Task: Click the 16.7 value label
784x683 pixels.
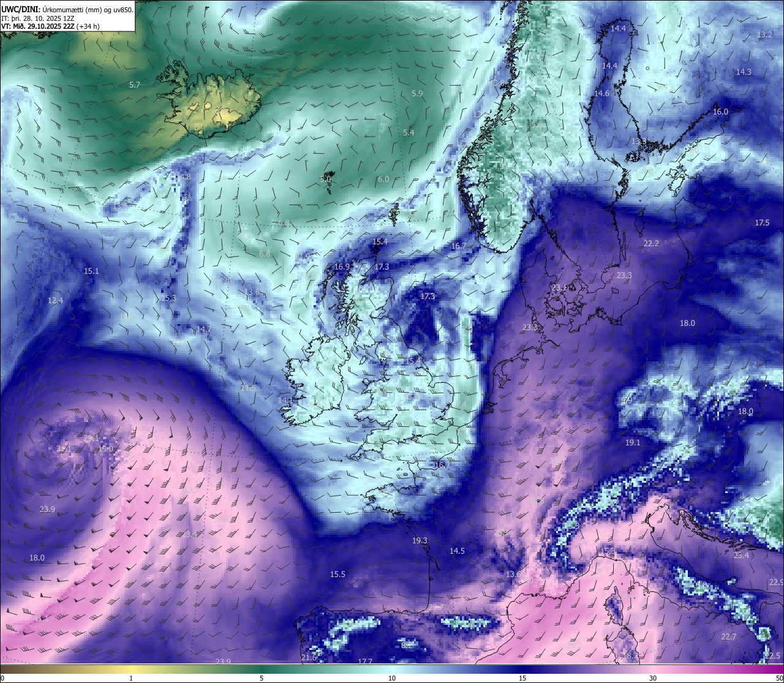Action: click(459, 246)
